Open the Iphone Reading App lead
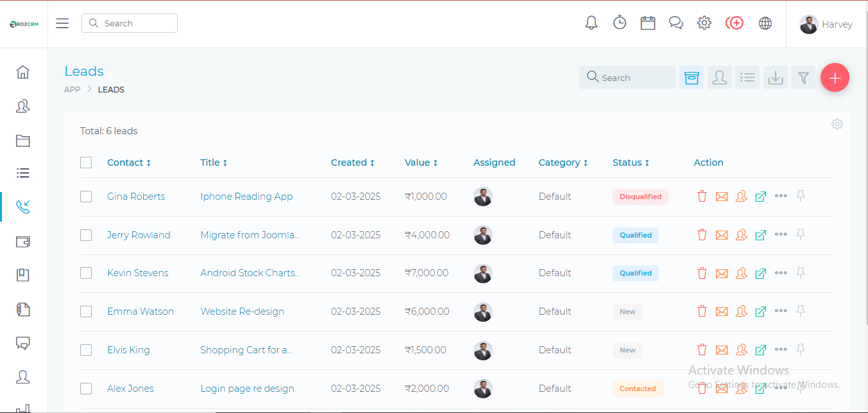The width and height of the screenshot is (868, 413). point(246,197)
